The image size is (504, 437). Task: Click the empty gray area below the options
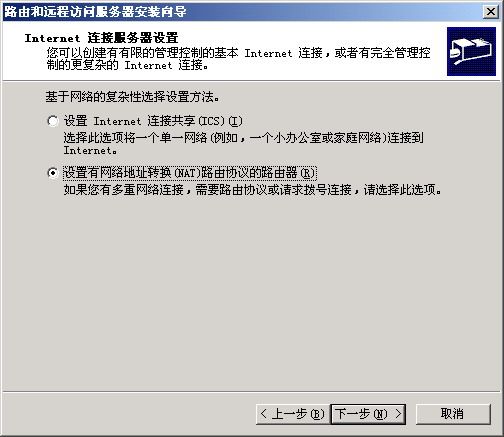[x=252, y=293]
